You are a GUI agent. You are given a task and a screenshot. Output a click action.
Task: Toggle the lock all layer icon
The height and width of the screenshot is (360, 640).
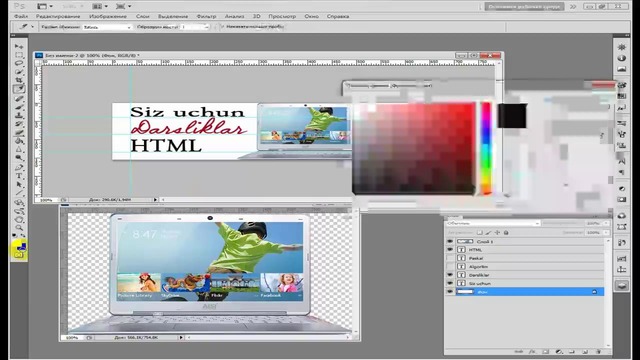pyautogui.click(x=506, y=233)
